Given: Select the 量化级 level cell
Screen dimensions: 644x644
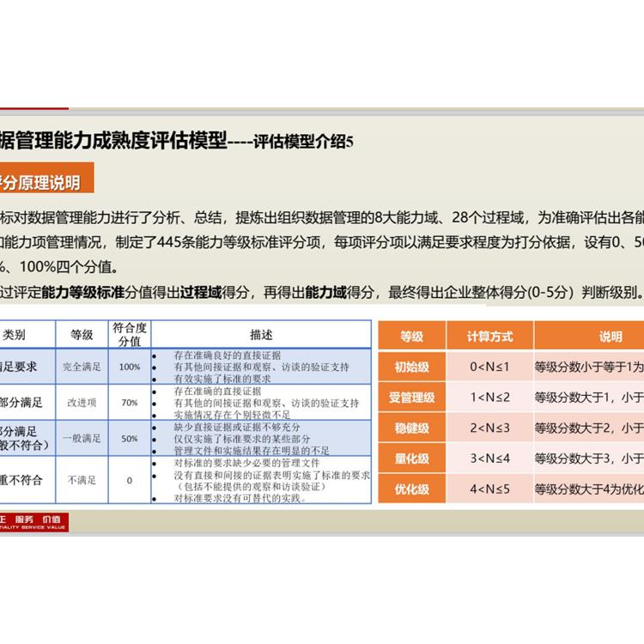Looking at the screenshot, I should [x=412, y=459].
